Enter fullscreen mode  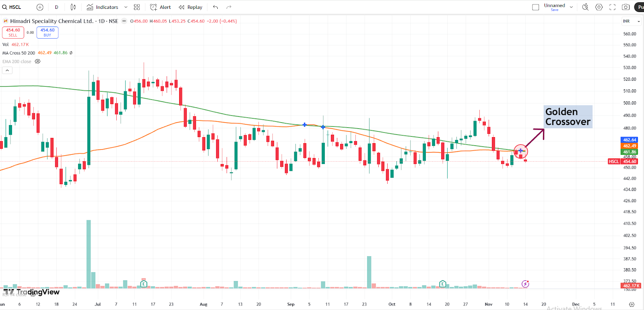coord(612,7)
